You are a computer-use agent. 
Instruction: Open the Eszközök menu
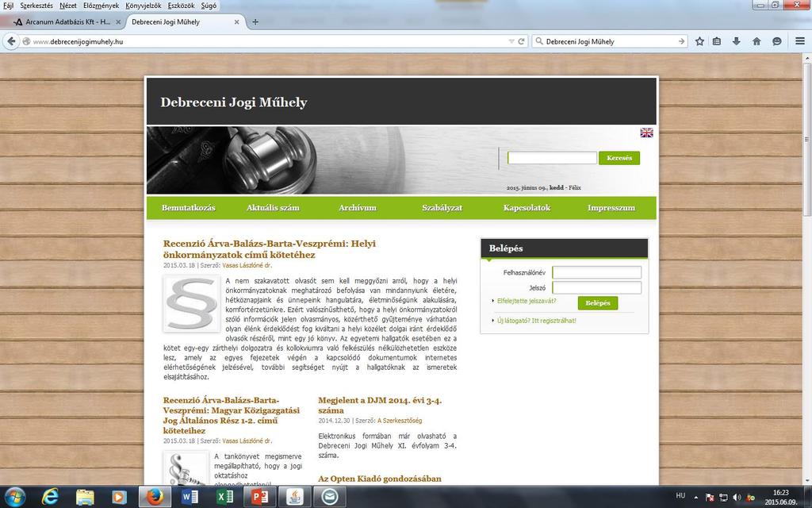tap(182, 6)
